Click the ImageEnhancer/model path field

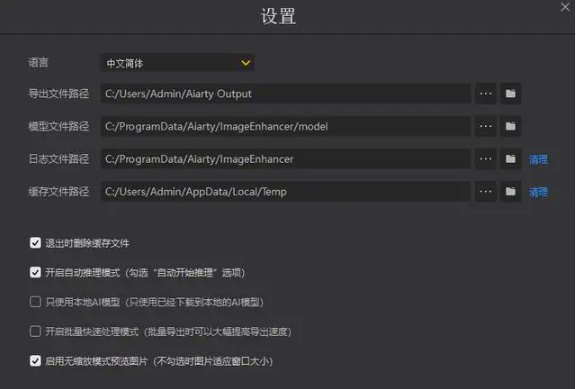(x=286, y=126)
